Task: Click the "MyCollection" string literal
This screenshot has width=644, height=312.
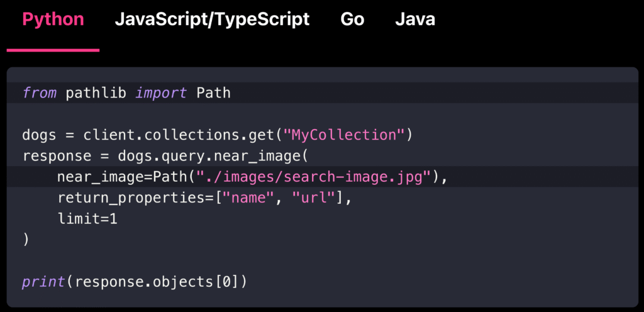Action: (343, 135)
